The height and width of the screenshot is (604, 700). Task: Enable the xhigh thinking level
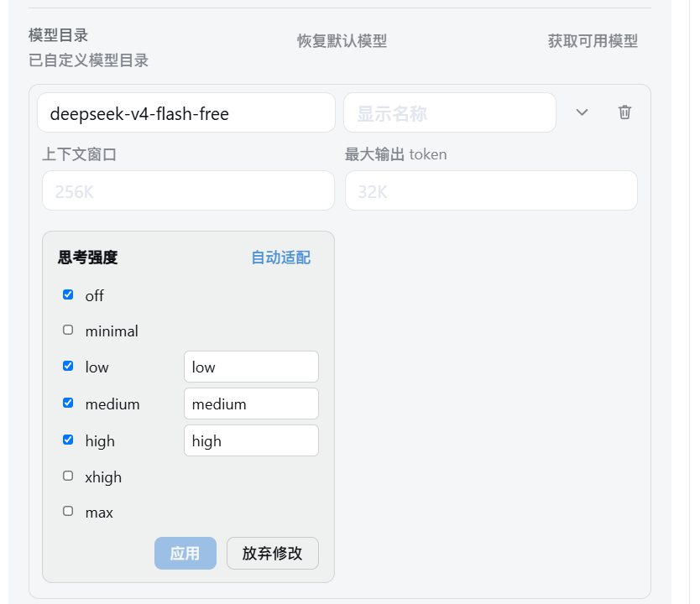68,476
